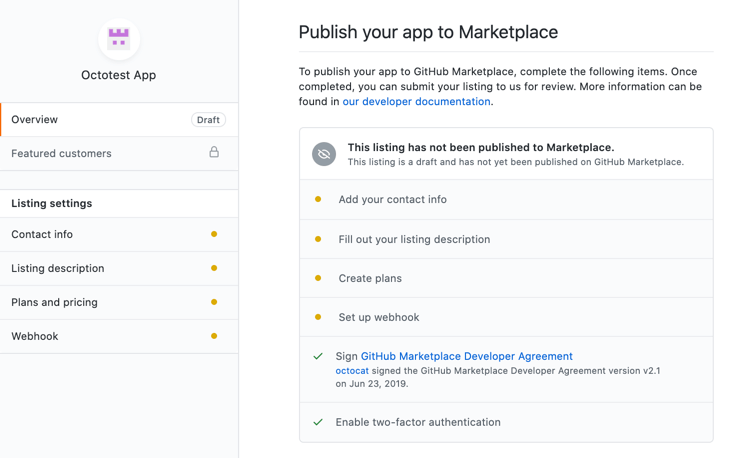Open octocat user profile link
Screen dimensions: 730x458
point(352,371)
